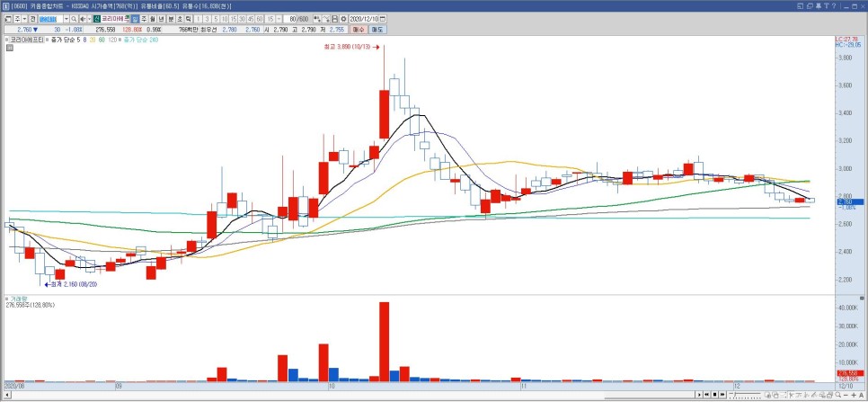This screenshot has height=402, width=868.
Task: Click the indicator icon after the 80/600 field
Action: [317, 19]
